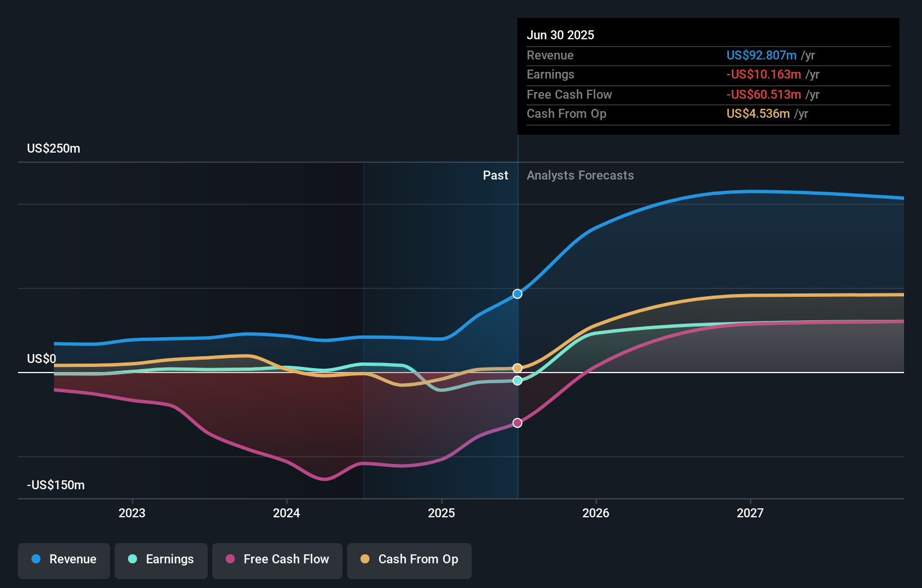The width and height of the screenshot is (922, 588).
Task: Toggle the Revenue legend button
Action: (x=64, y=561)
